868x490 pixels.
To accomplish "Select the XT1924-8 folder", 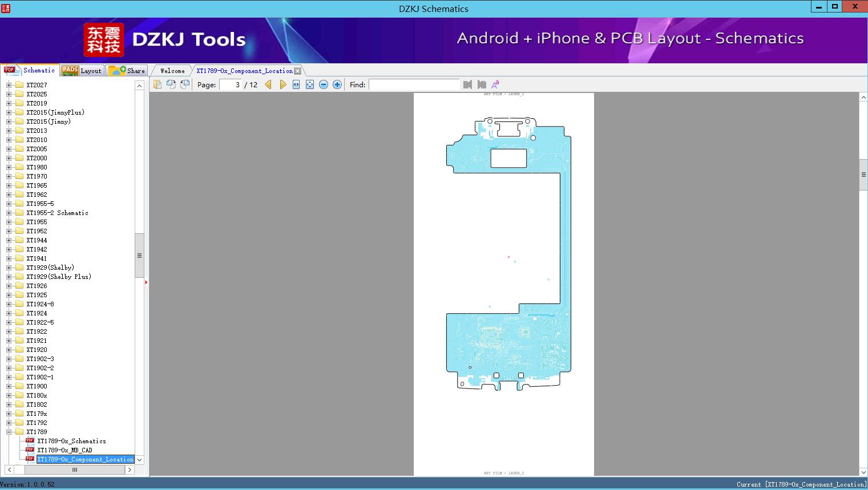I will pos(40,304).
